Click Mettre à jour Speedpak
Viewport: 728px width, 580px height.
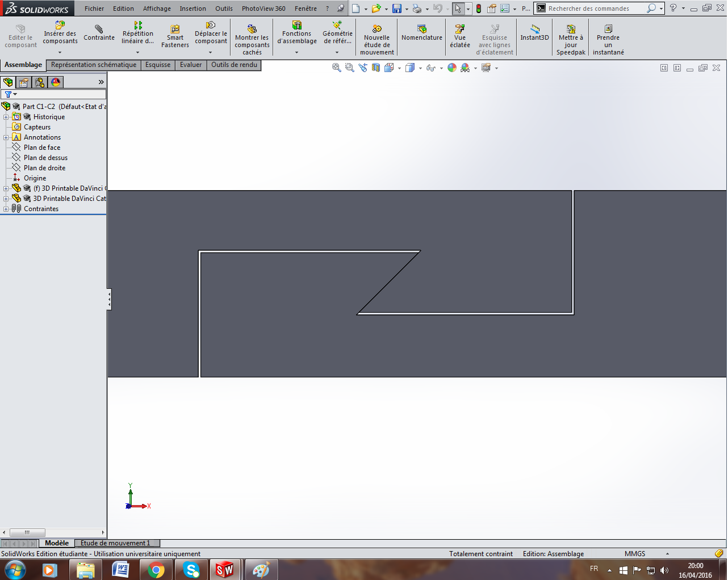(571, 40)
